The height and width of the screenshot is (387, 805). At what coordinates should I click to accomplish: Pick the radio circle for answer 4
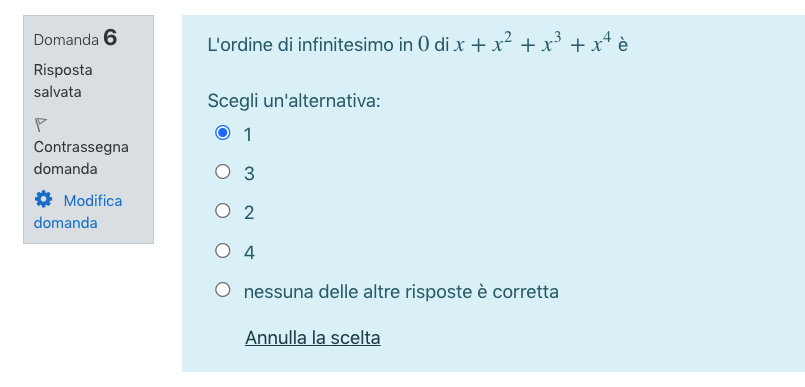tap(222, 250)
